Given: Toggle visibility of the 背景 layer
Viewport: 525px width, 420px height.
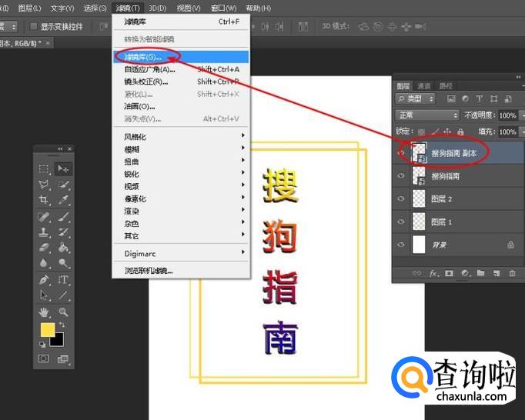Looking at the screenshot, I should click(x=400, y=244).
